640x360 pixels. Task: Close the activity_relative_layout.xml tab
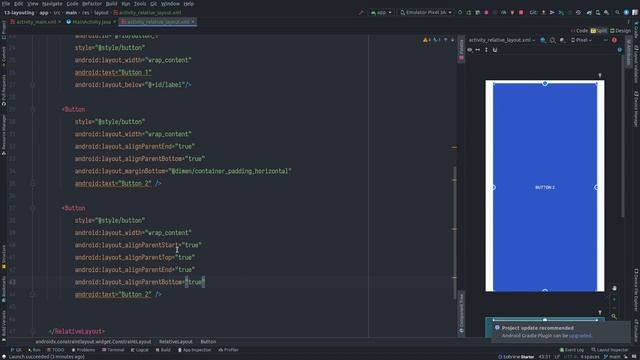tap(193, 22)
